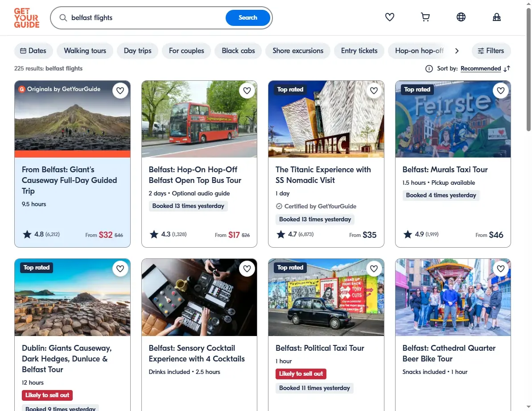Open Belfast: Sensory Cocktail Experience title

[x=197, y=353]
